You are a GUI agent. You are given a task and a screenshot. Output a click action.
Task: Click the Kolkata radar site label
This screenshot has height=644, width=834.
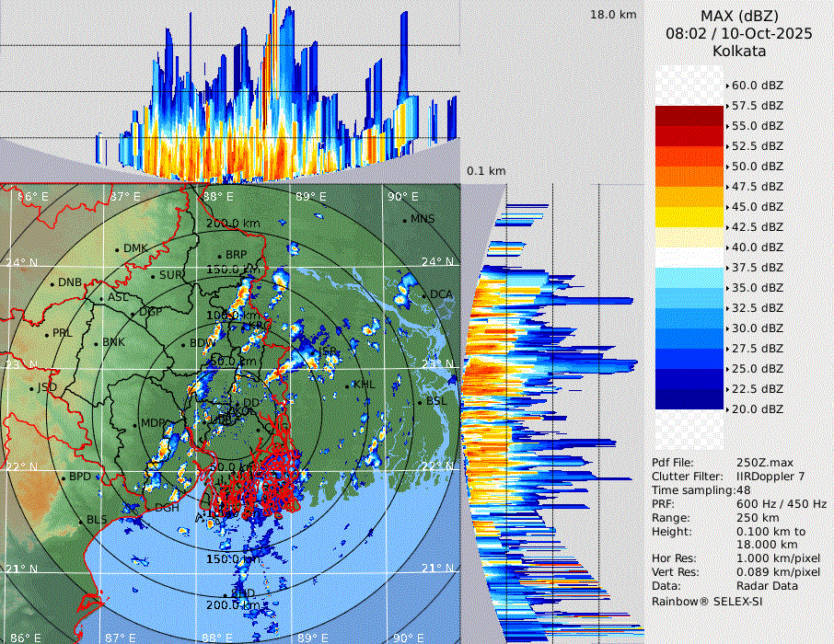coord(739,51)
